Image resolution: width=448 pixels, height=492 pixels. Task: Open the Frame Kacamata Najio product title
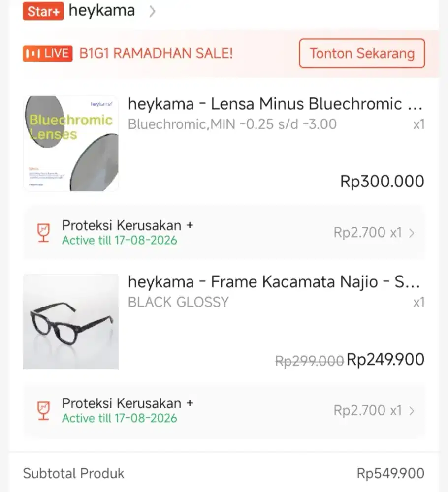pyautogui.click(x=273, y=282)
